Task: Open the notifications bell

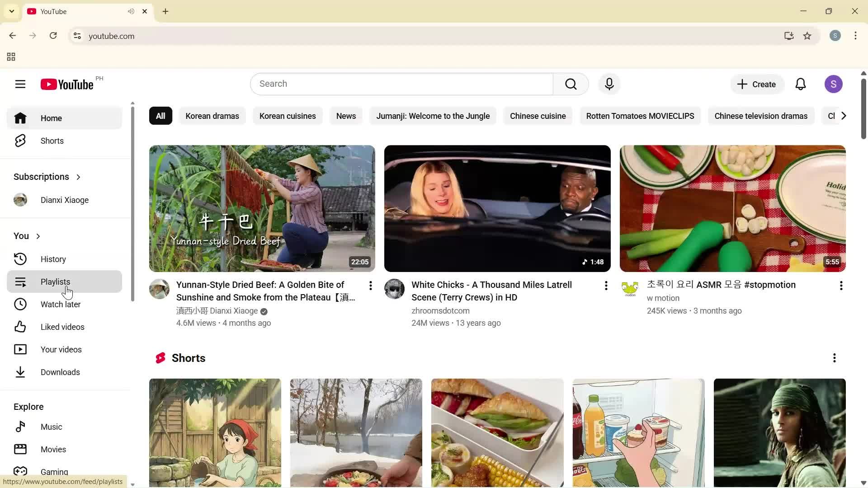Action: (x=800, y=84)
